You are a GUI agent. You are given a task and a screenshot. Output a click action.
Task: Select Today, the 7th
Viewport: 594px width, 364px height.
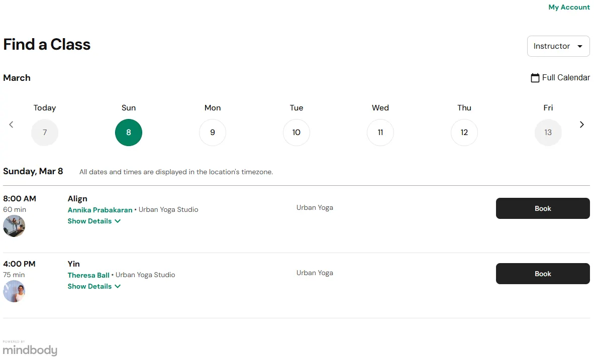45,133
